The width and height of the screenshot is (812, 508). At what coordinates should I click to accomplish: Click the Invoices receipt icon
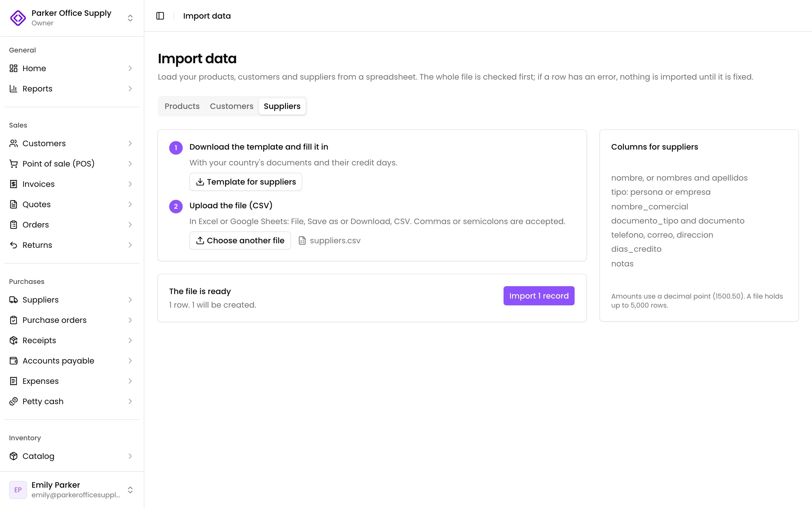tap(14, 184)
